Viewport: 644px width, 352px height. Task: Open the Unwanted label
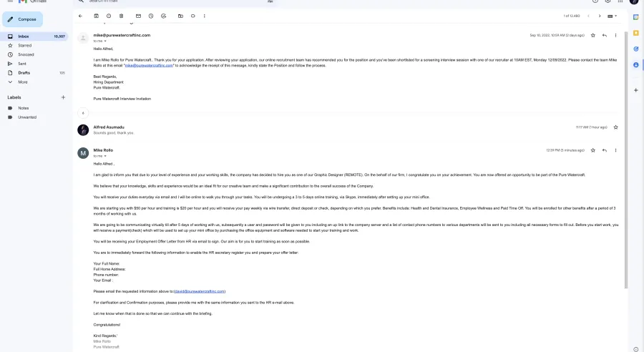[x=34, y=117]
